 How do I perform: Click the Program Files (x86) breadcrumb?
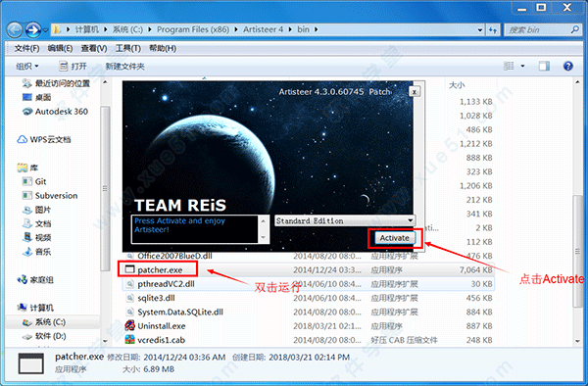(193, 29)
